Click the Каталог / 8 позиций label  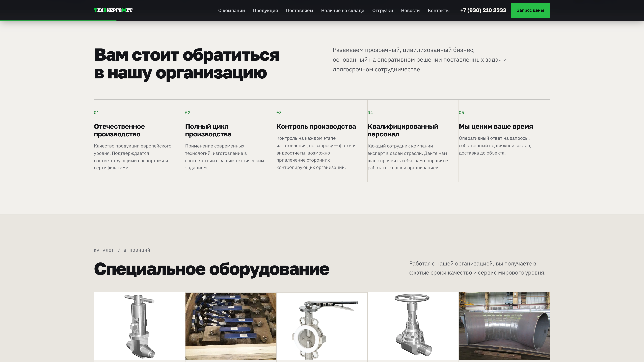[122, 250]
